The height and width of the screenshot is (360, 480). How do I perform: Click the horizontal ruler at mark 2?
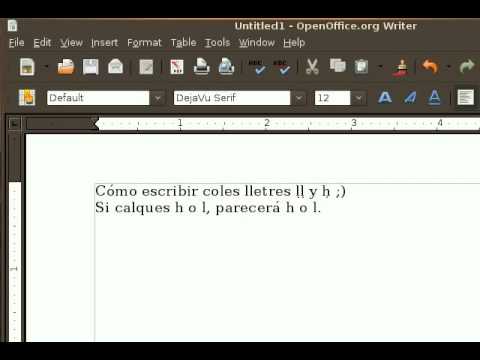tap(267, 123)
